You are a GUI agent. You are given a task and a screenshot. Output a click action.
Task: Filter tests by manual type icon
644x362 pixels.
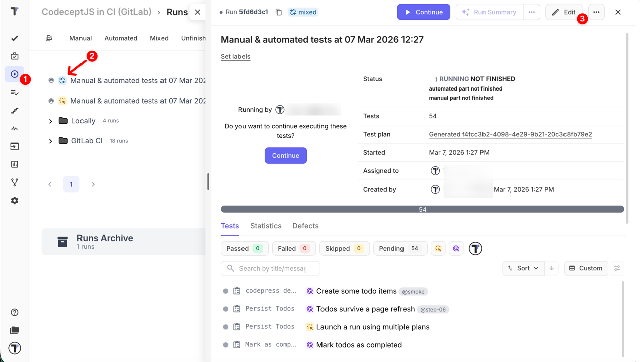[x=438, y=248]
